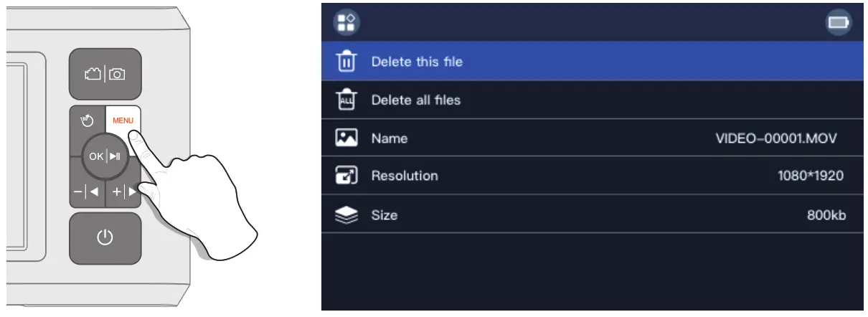Tap the OK play/pause round button

pos(105,156)
